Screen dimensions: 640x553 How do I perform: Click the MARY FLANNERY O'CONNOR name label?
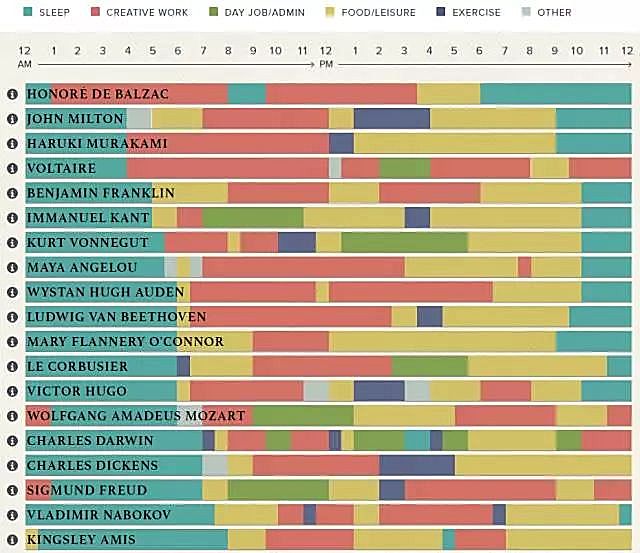tap(125, 342)
